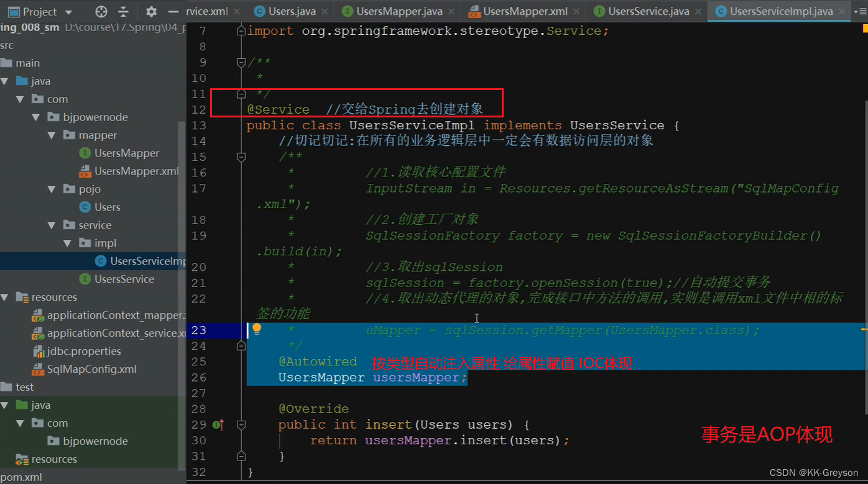The image size is (868, 484).
Task: Collapse the com package under main
Action: point(21,99)
